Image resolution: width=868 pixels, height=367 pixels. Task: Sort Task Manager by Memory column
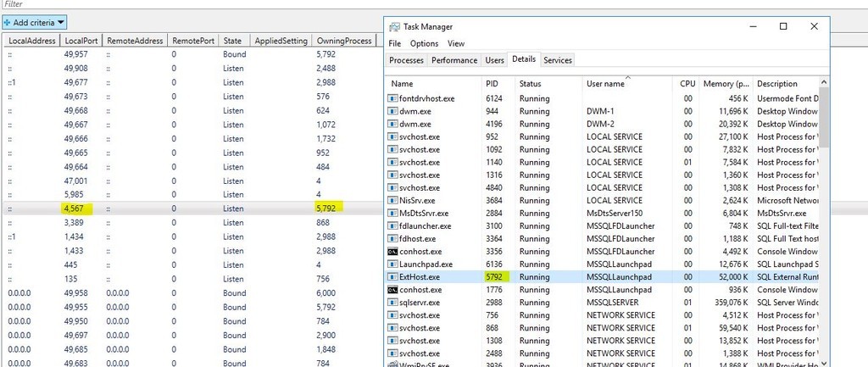click(x=726, y=84)
